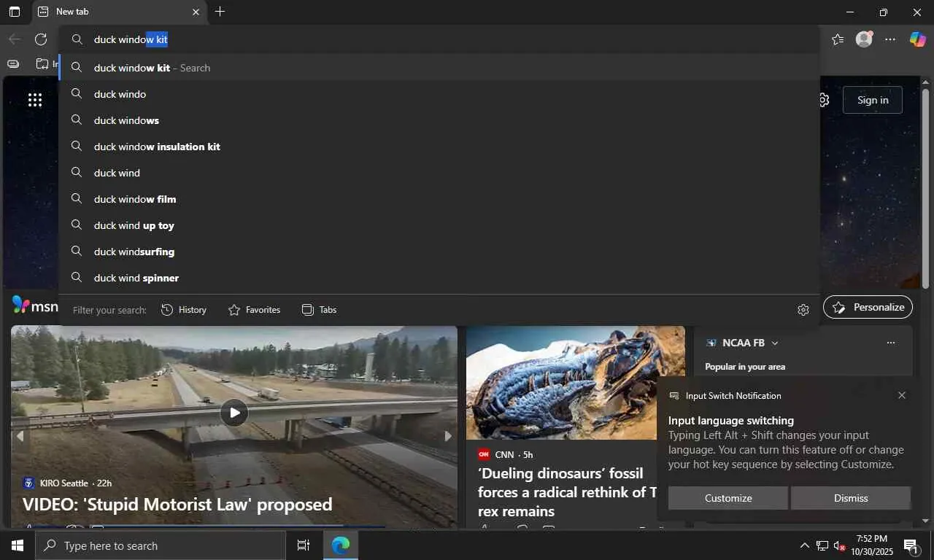Go to previous carousel story arrow
934x560 pixels.
coord(20,436)
